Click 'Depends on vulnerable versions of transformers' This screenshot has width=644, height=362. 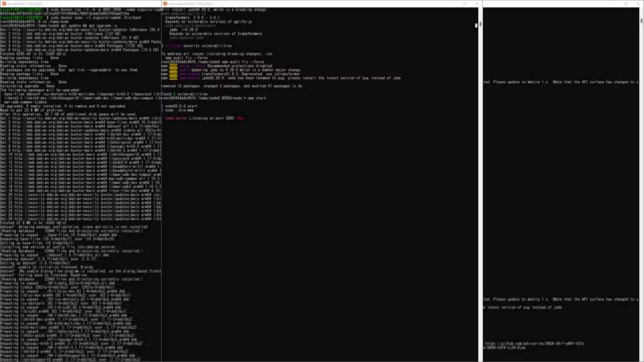click(215, 34)
